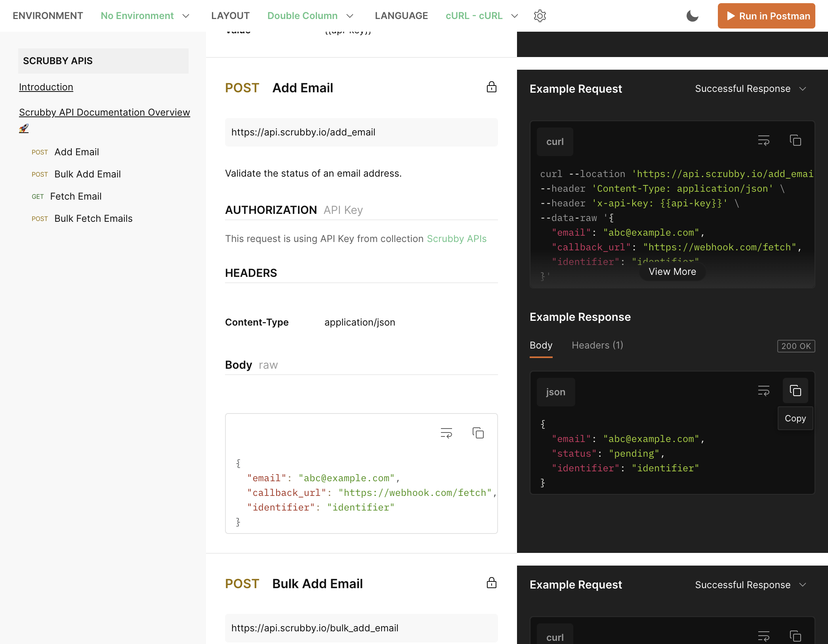Screen dimensions: 828x644
Task: Open the No Environment dropdown
Action: [145, 16]
